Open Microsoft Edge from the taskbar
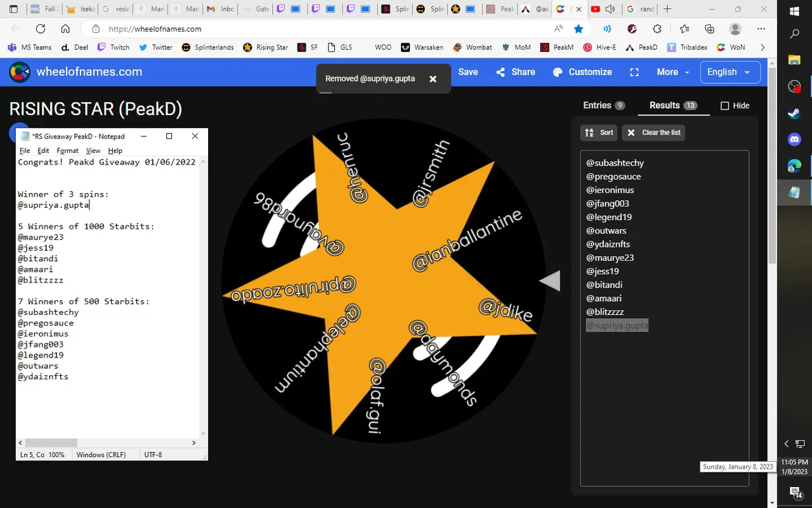812x508 pixels. (x=794, y=166)
